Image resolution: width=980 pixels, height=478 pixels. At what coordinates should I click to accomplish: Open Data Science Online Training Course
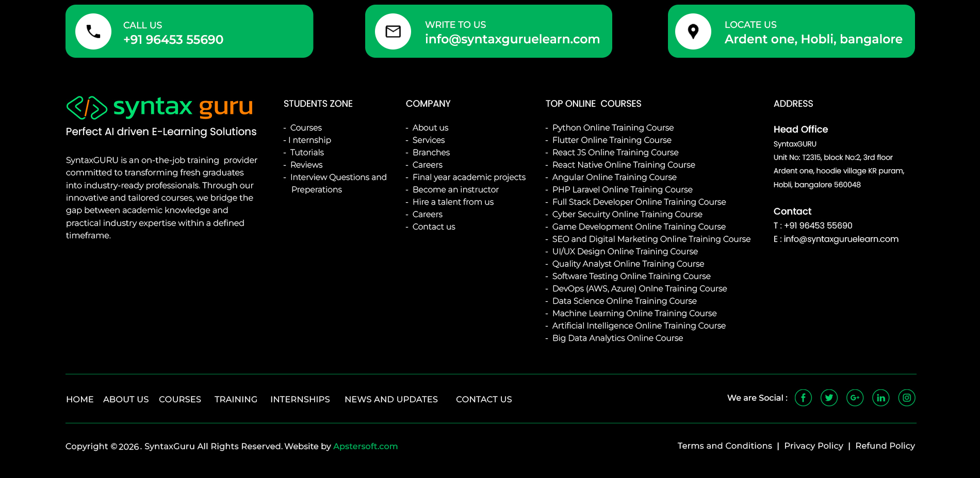pos(624,301)
